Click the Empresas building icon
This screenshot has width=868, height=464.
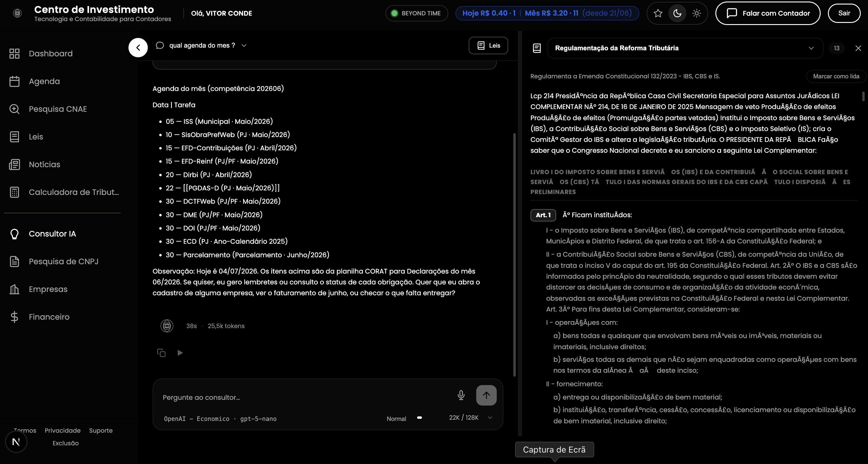(14, 289)
